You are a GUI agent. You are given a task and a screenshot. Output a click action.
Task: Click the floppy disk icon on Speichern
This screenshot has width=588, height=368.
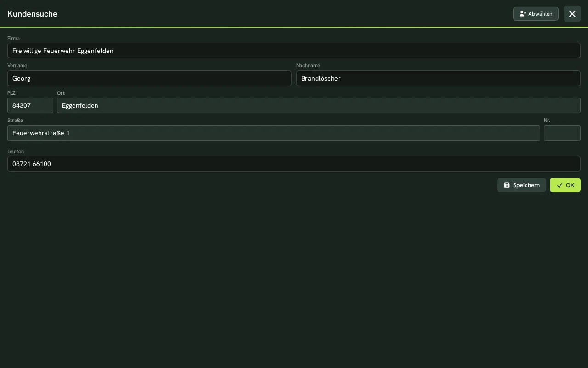pyautogui.click(x=507, y=185)
